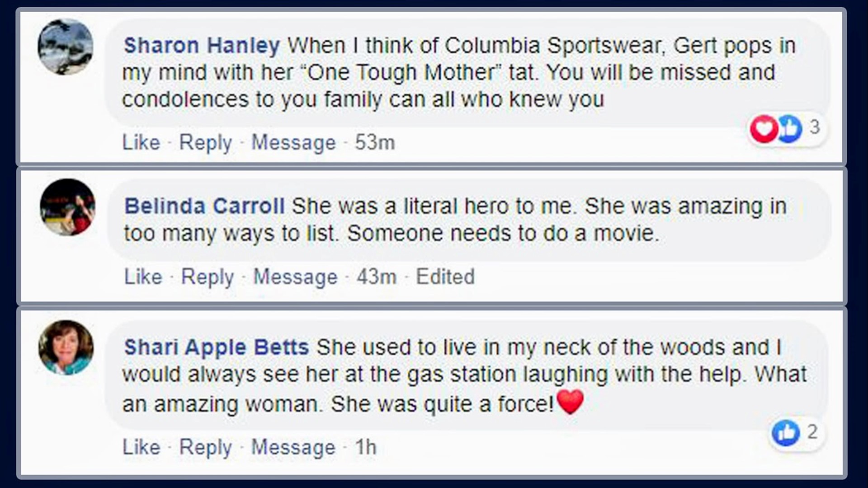Open Sharon Hanley's profile picture
Screen dimensions: 868x488
66,47
